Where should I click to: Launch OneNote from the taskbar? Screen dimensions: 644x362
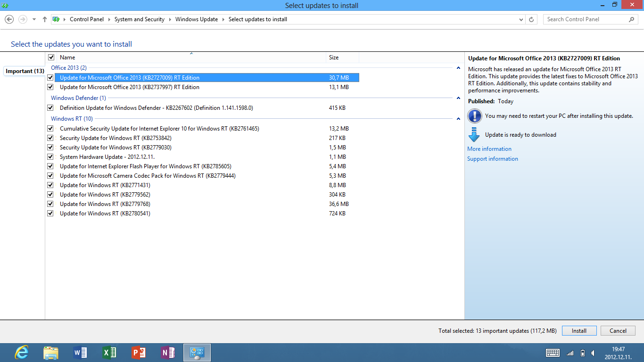tap(168, 353)
